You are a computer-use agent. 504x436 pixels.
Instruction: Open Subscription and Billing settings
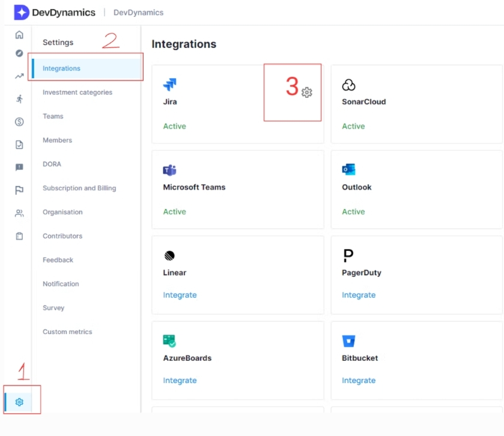click(79, 188)
